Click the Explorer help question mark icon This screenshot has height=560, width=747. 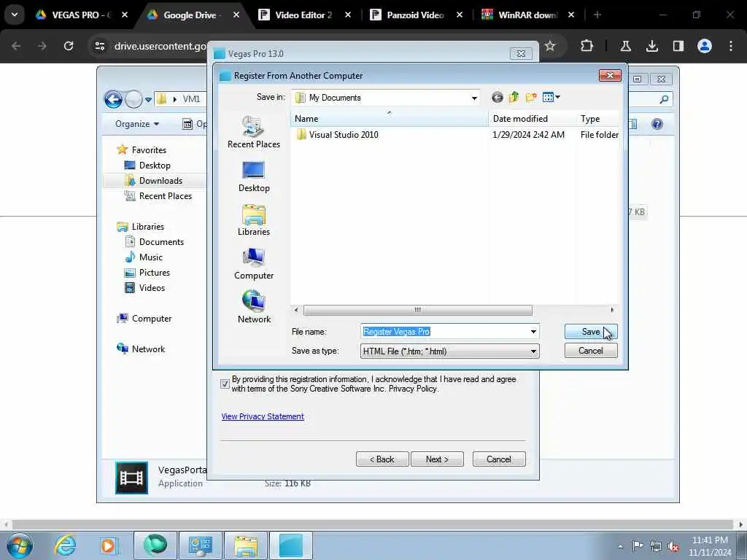click(x=657, y=124)
